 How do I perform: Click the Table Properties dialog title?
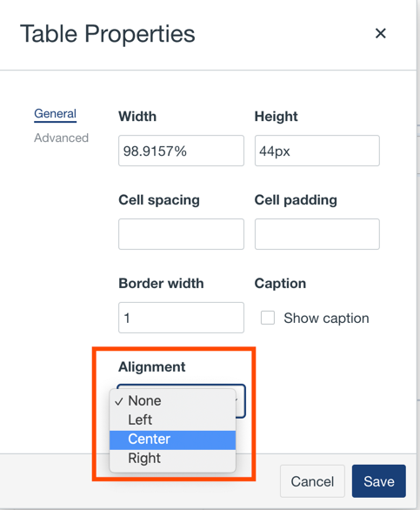point(108,34)
